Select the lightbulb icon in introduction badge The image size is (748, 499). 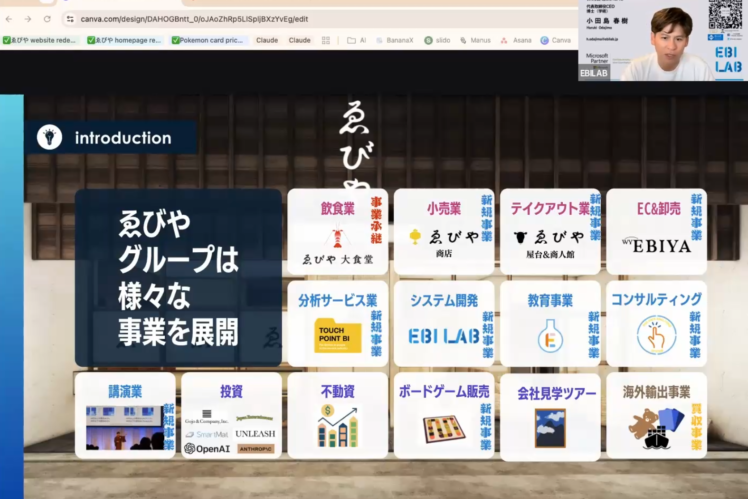[50, 137]
